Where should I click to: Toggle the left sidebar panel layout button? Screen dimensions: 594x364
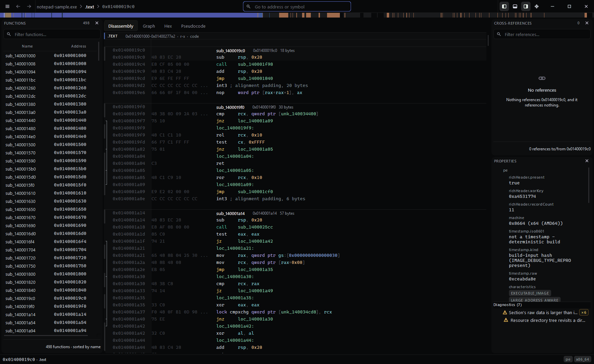[504, 6]
